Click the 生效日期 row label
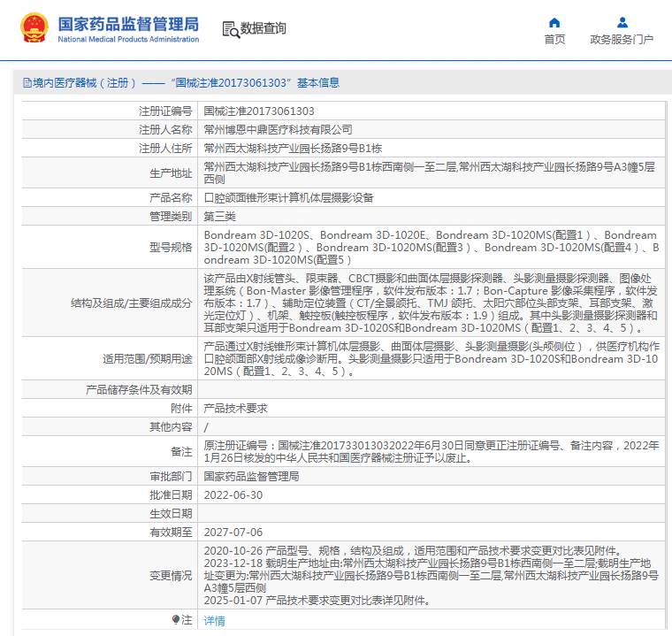The image size is (672, 636). pos(171,514)
